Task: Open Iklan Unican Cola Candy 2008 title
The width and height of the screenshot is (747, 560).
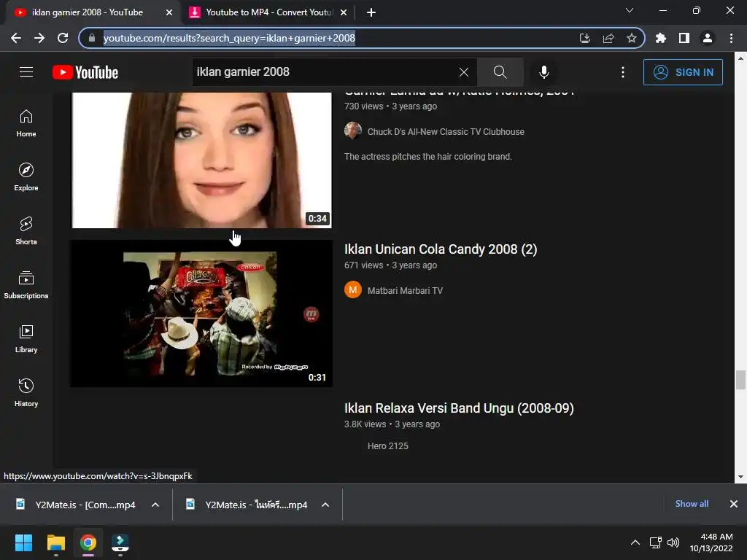Action: (441, 249)
